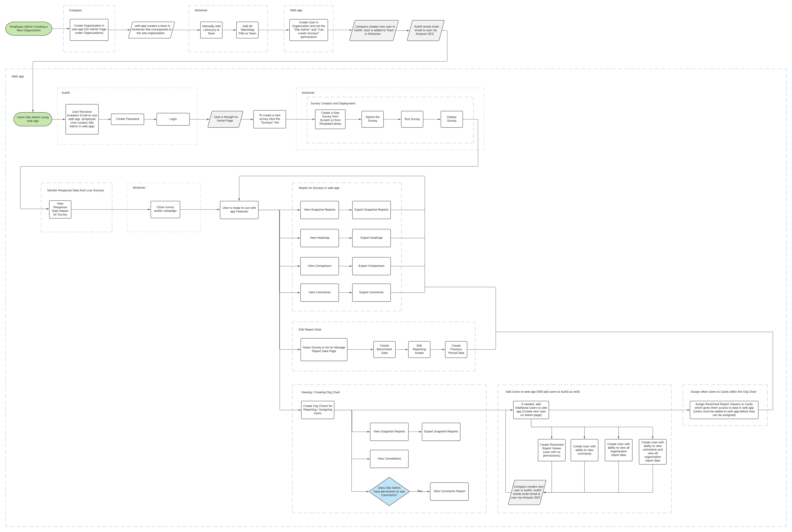Click 'Export Snapshot Reports' in Org Chart group

click(441, 432)
